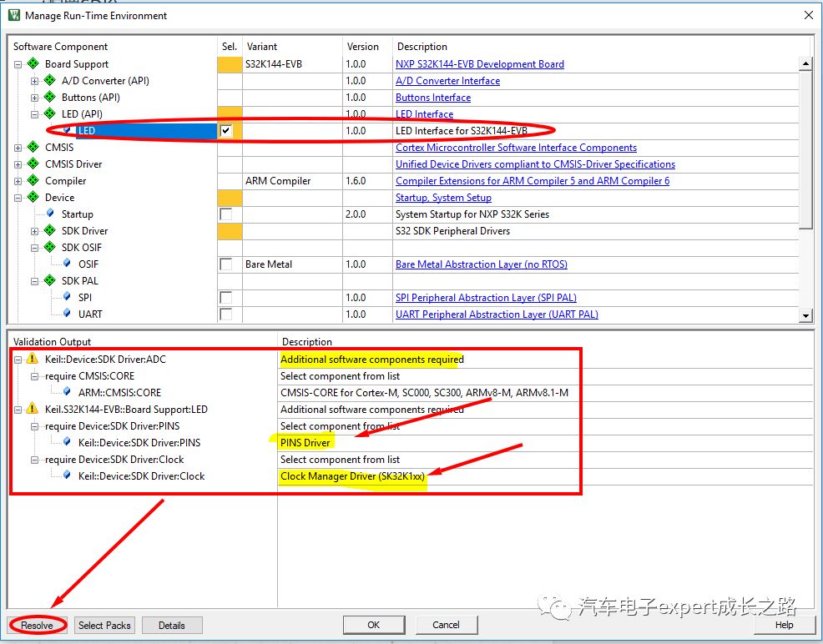823x644 pixels.
Task: Click the Keil::Device:SDK Driver:Clock gem icon
Action: (x=67, y=475)
